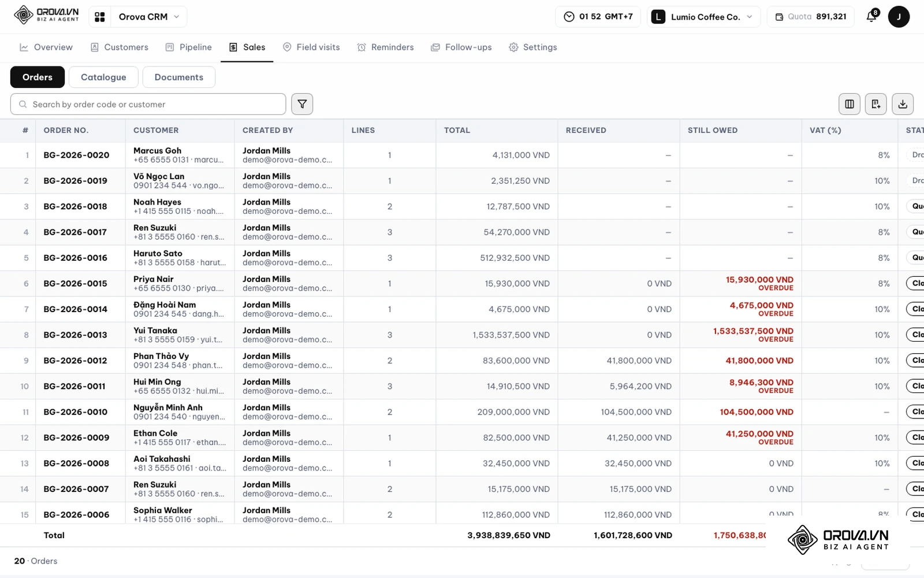Click the 104,500,000 VND still owed amount

(757, 412)
